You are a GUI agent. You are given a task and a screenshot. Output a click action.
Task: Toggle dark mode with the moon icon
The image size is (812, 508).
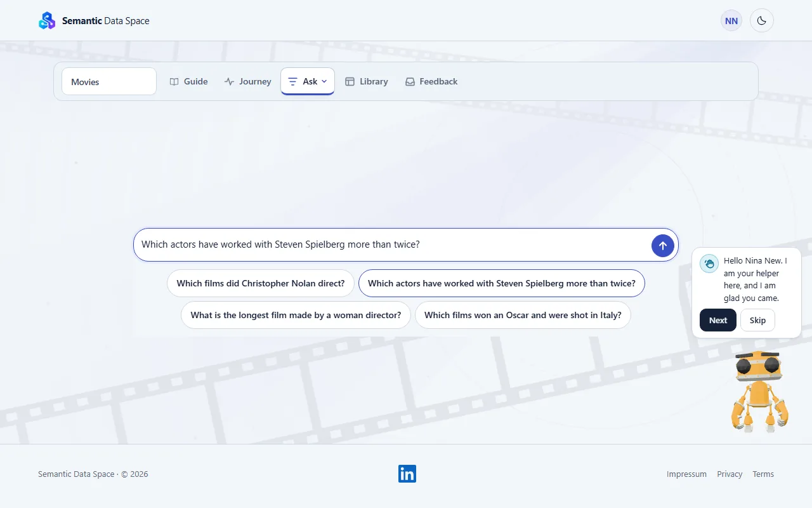pyautogui.click(x=762, y=21)
